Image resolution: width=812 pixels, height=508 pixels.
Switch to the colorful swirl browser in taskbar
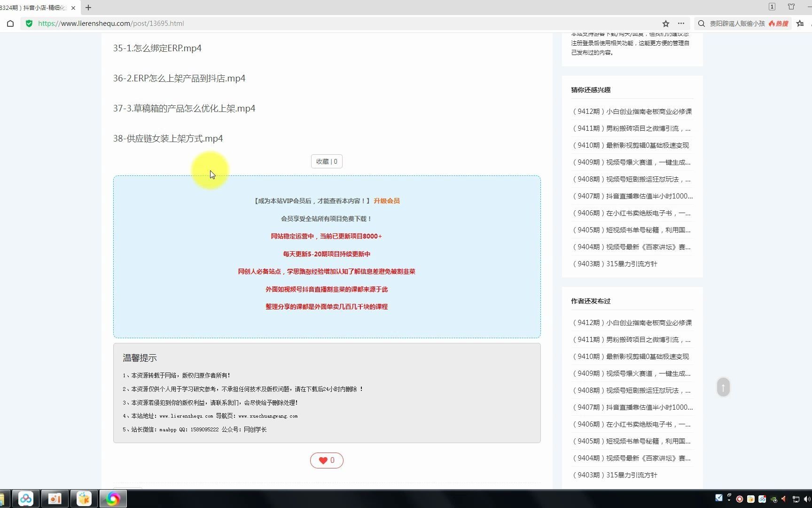(113, 499)
